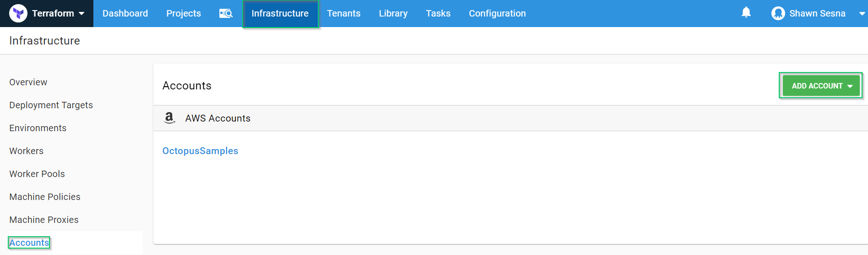Open the Configuration menu item
This screenshot has width=868, height=255.
click(497, 13)
